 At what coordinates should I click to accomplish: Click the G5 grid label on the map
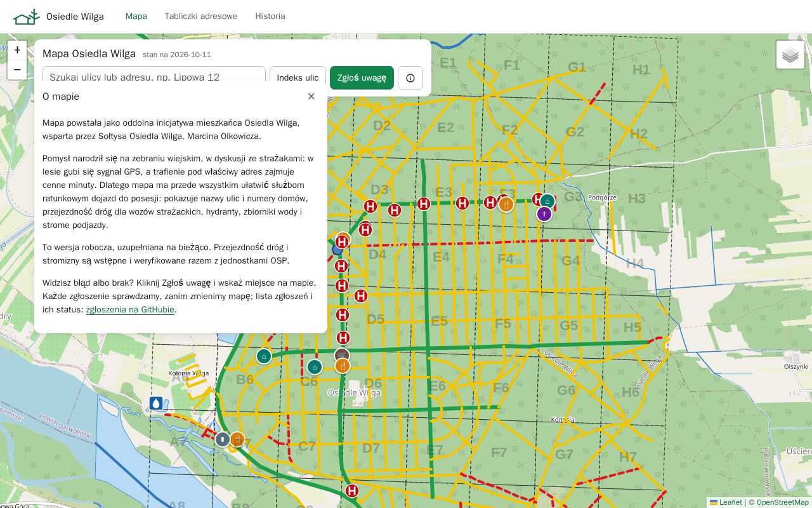569,326
